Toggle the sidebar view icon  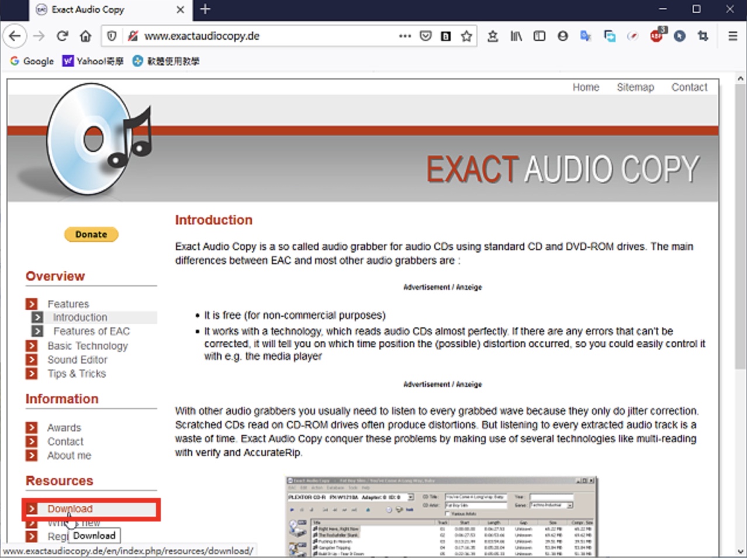click(x=539, y=36)
